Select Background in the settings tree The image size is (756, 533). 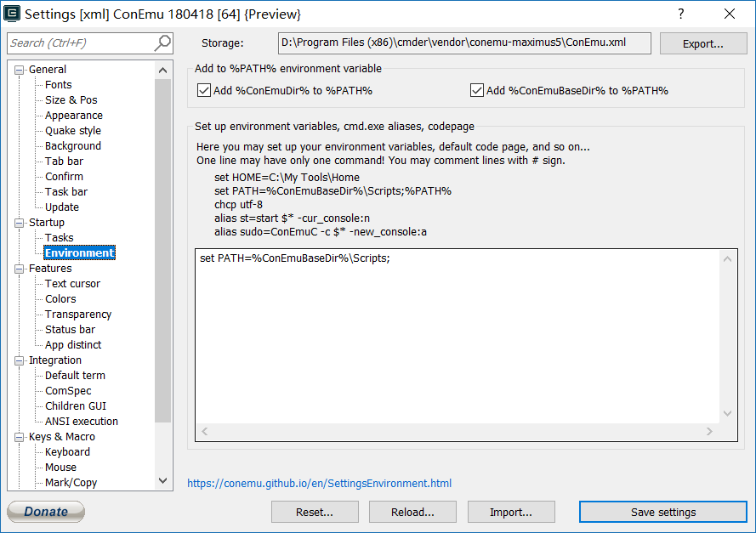(73, 146)
